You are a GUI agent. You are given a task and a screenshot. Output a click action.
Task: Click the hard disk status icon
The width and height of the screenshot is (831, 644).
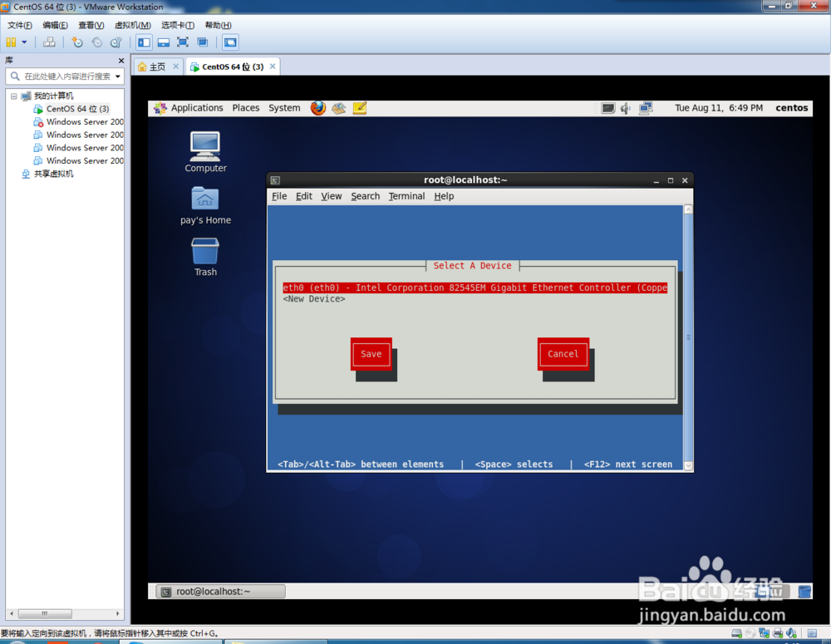736,633
